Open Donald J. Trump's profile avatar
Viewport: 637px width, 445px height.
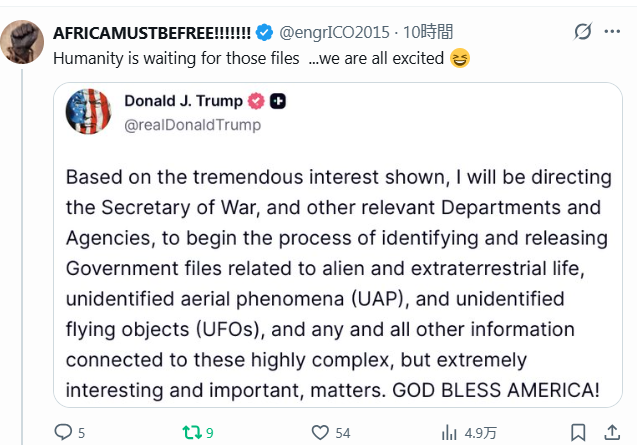click(88, 111)
